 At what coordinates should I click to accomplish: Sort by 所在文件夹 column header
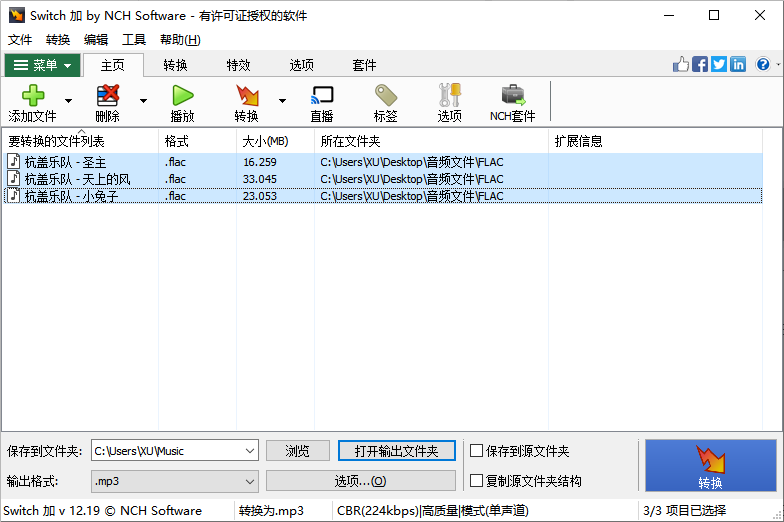pos(432,142)
